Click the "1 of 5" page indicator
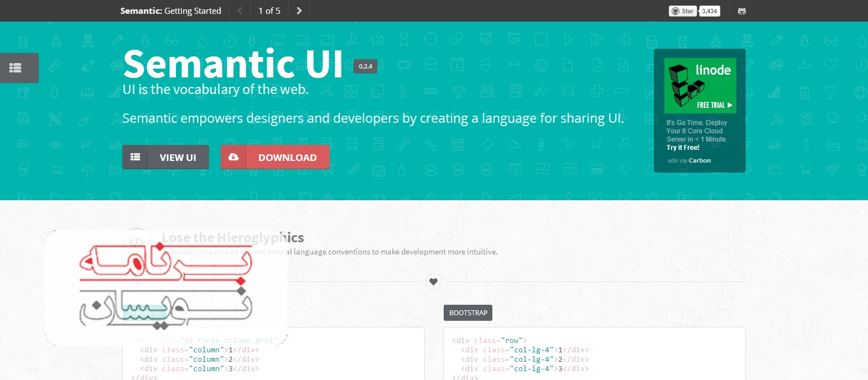Image resolution: width=868 pixels, height=380 pixels. click(x=269, y=11)
